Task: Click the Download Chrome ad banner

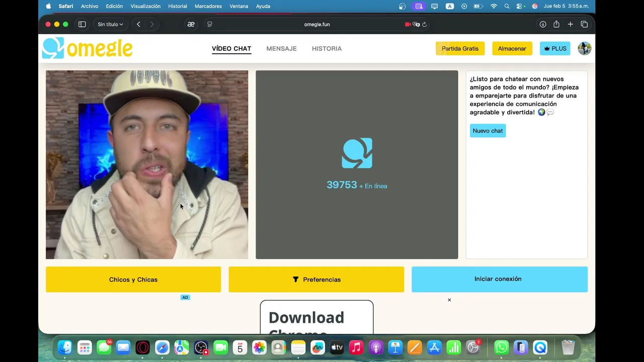Action: click(316, 317)
